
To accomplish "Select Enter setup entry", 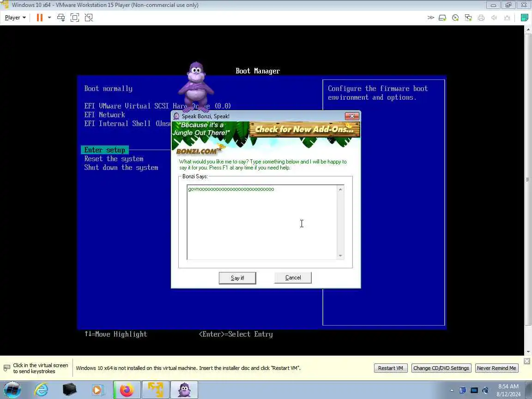I will pos(105,150).
